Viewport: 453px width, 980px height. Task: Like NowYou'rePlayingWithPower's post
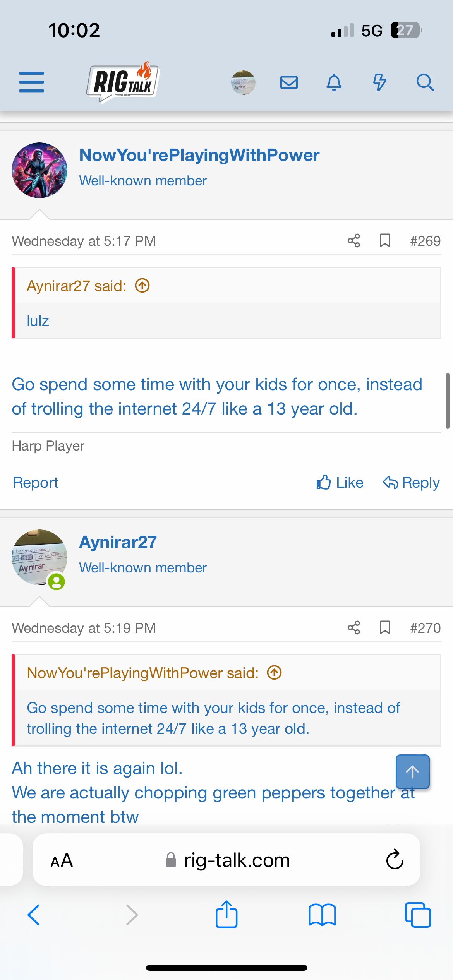coord(340,483)
